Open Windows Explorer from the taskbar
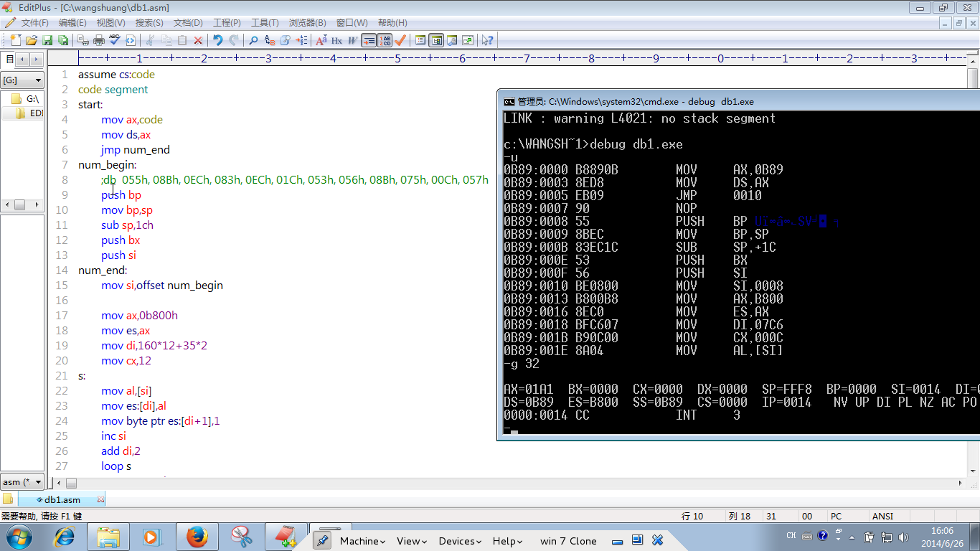The image size is (980, 551). click(x=108, y=537)
